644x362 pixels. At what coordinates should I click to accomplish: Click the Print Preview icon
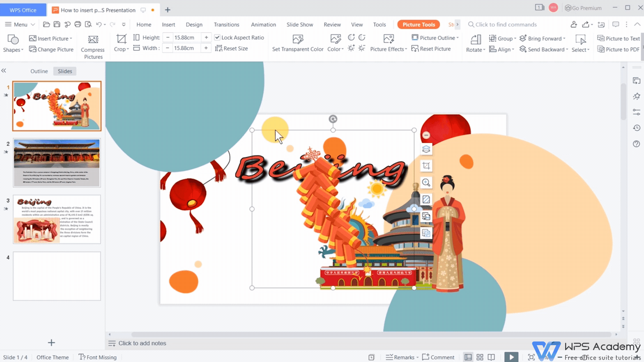88,25
